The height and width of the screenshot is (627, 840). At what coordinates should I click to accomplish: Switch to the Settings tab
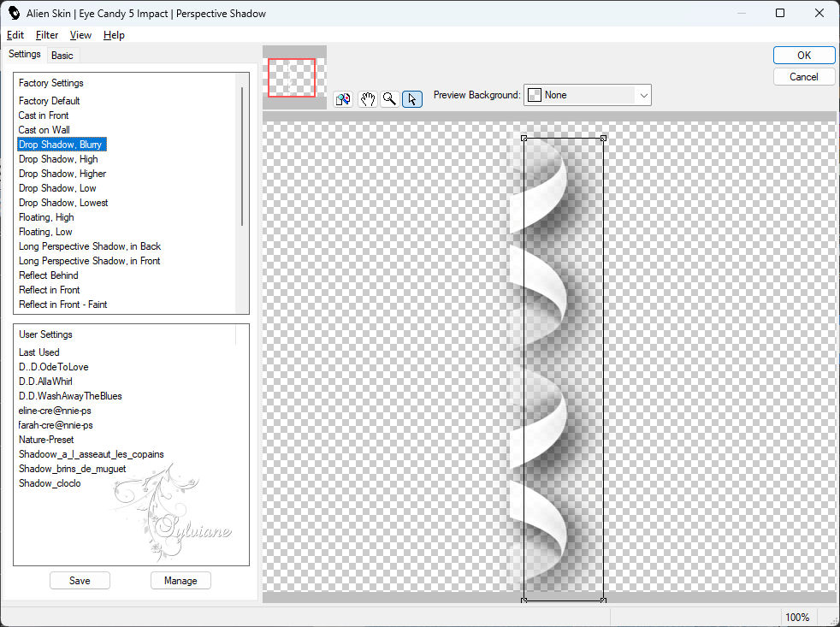click(24, 54)
